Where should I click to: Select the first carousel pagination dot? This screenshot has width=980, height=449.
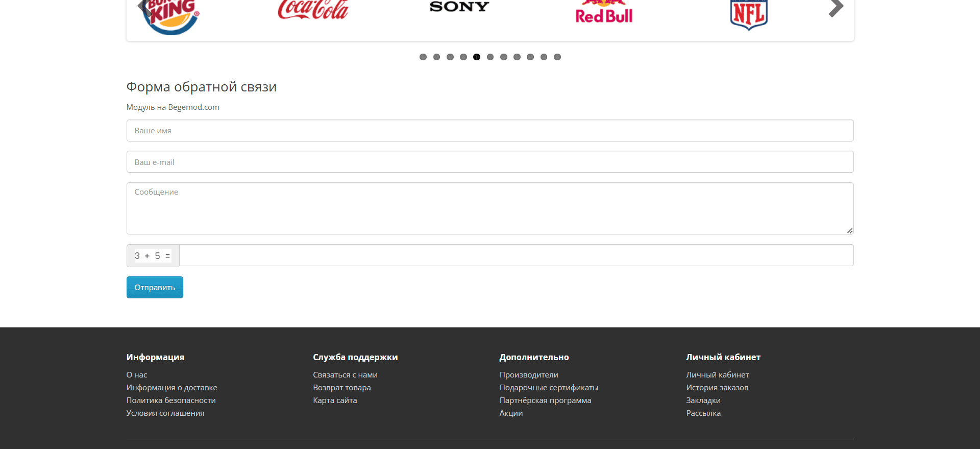[423, 57]
